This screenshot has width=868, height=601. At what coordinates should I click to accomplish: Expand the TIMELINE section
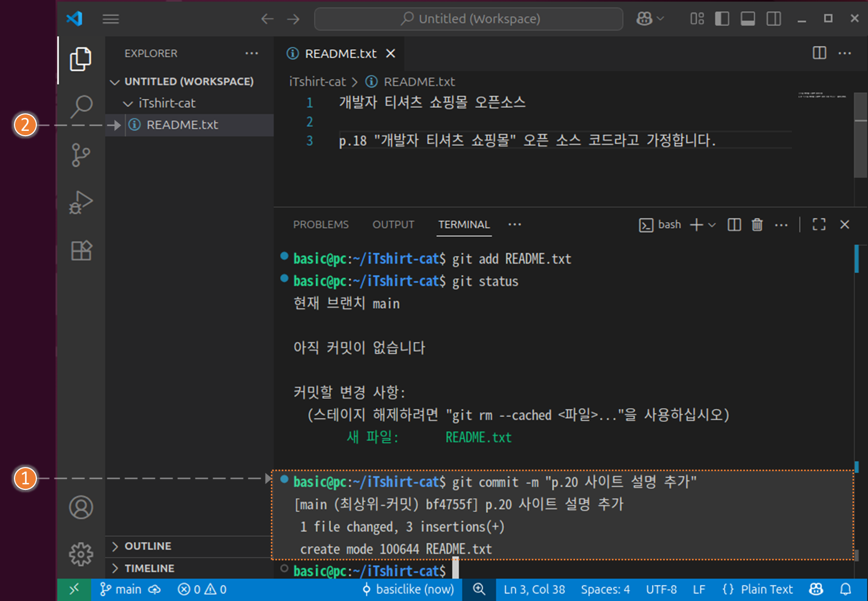coord(190,568)
